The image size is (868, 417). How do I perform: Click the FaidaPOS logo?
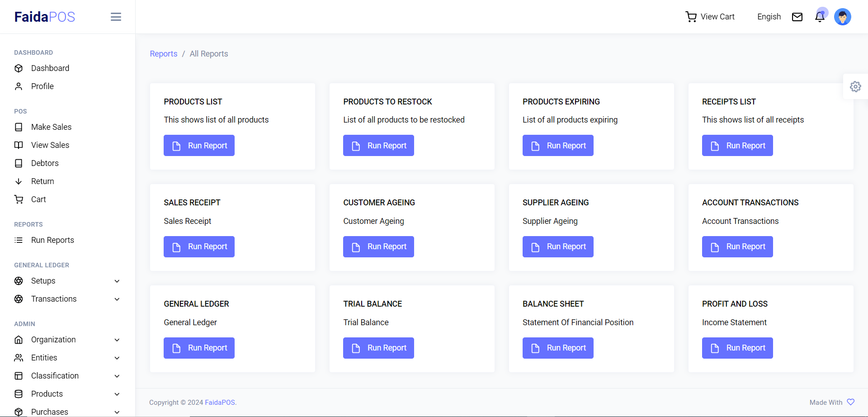[x=45, y=17]
